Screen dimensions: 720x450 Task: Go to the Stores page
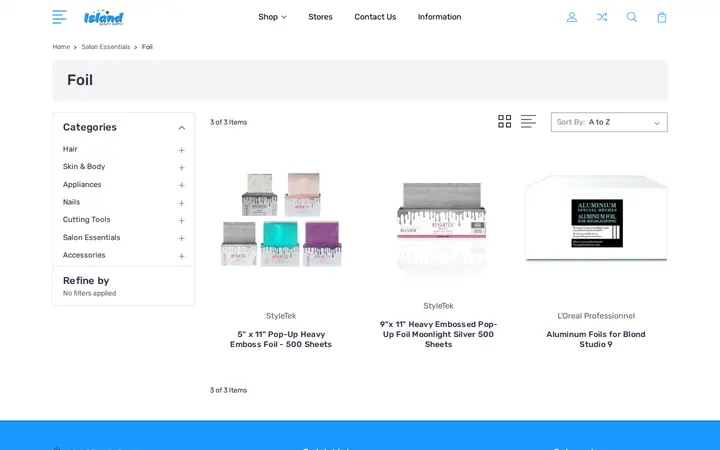(x=320, y=17)
